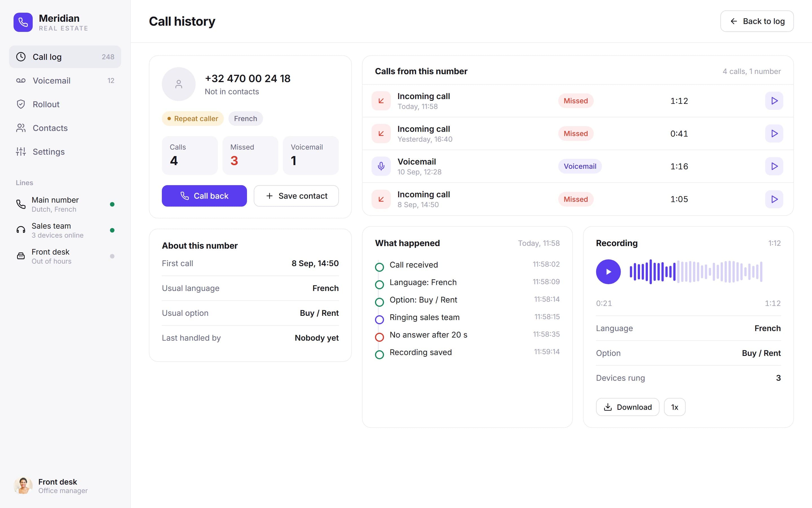Viewport: 812px width, 508px height.
Task: Open the Voicemail section
Action: pos(65,81)
